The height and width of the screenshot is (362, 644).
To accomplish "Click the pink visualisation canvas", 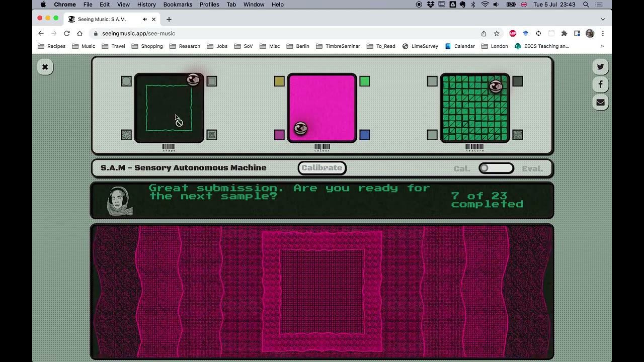I will tap(322, 292).
